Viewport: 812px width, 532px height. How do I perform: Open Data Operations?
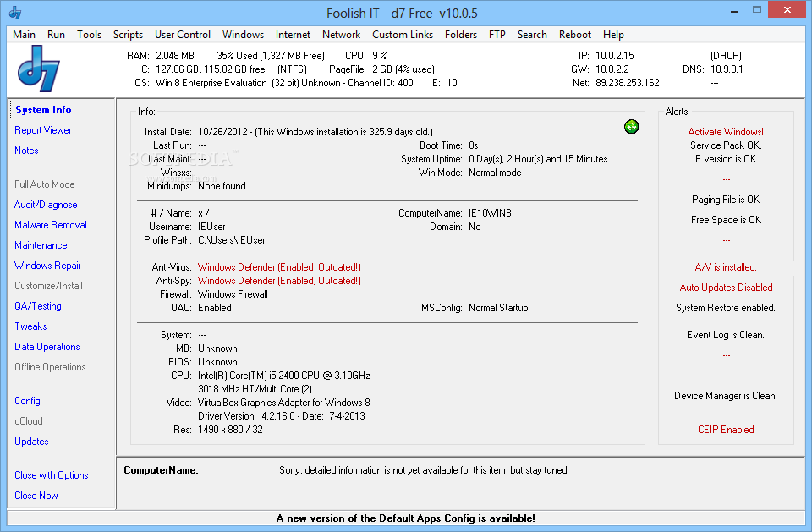(x=47, y=347)
